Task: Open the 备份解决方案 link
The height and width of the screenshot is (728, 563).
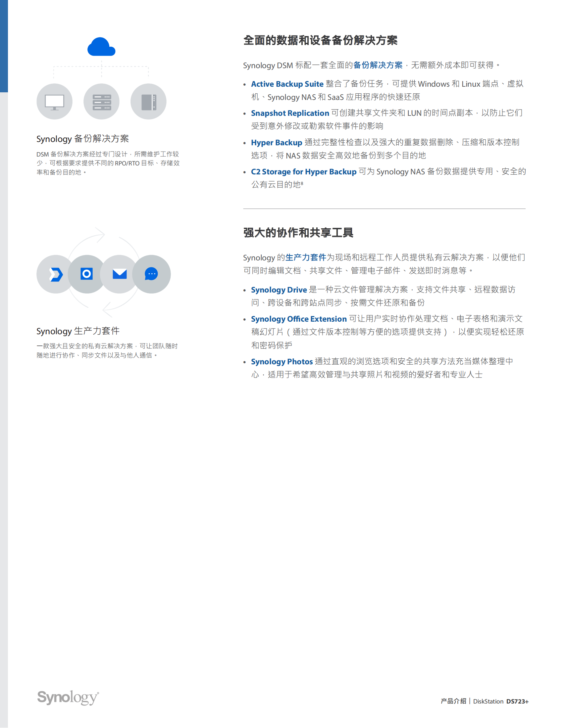Action: (378, 65)
